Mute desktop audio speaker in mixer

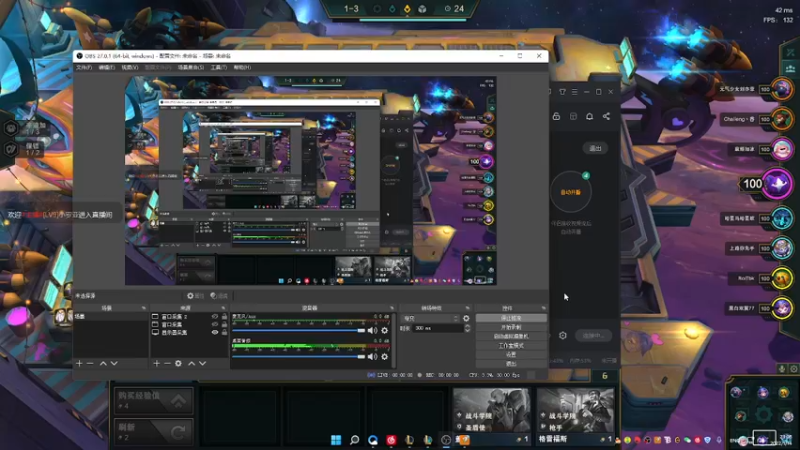click(x=372, y=357)
